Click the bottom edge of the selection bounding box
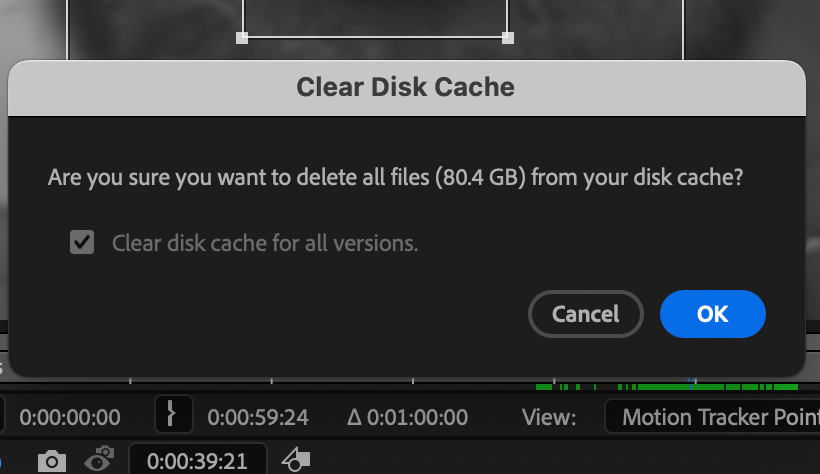The image size is (820, 474). [375, 37]
